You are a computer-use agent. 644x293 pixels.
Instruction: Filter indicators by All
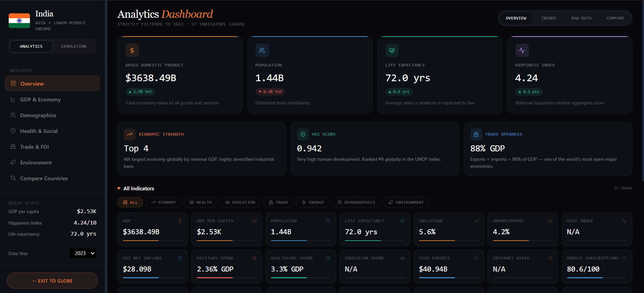(130, 202)
